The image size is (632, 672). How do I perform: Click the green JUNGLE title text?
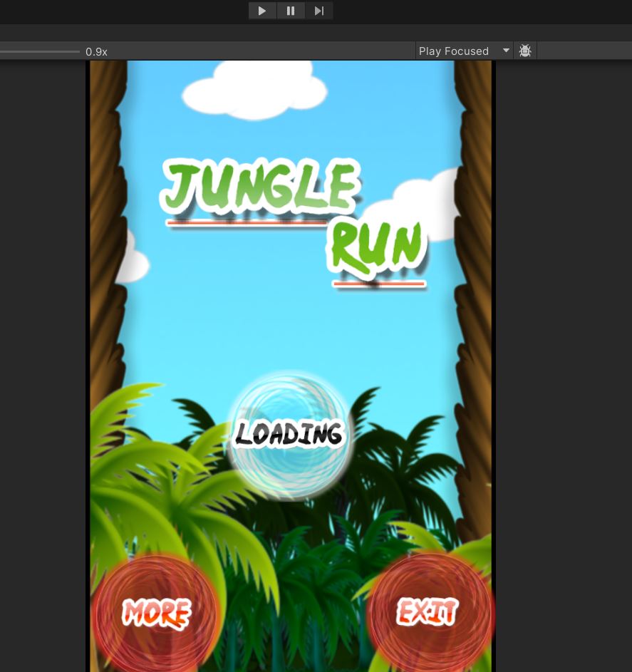click(x=259, y=188)
